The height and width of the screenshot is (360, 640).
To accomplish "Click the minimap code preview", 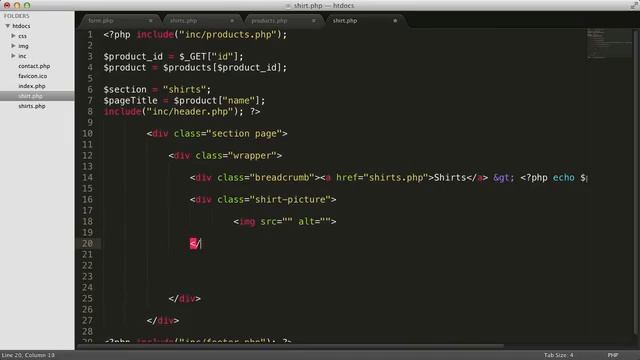I will [608, 44].
